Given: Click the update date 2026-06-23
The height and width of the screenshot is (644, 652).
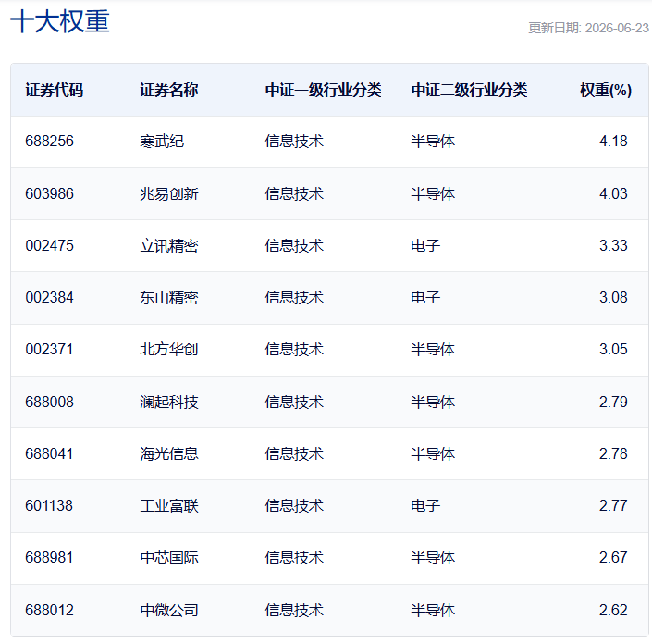Looking at the screenshot, I should click(617, 28).
